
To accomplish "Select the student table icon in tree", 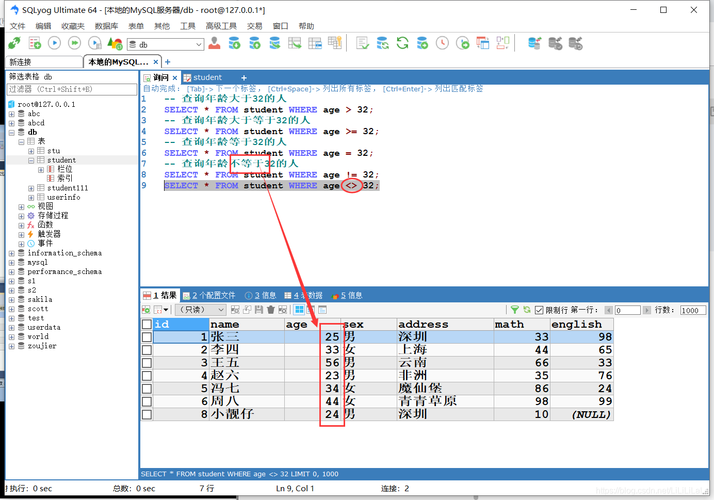I will pos(41,160).
